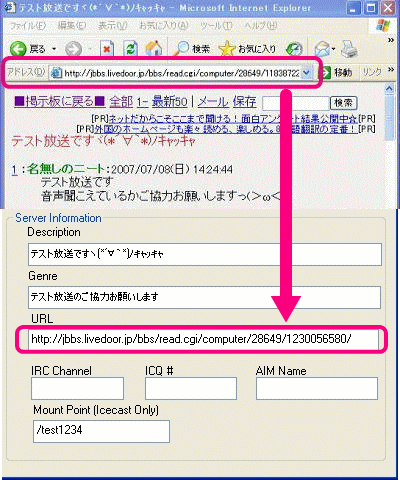The image size is (400, 480).
Task: Click the 検索 button beside search box
Action: click(x=343, y=103)
